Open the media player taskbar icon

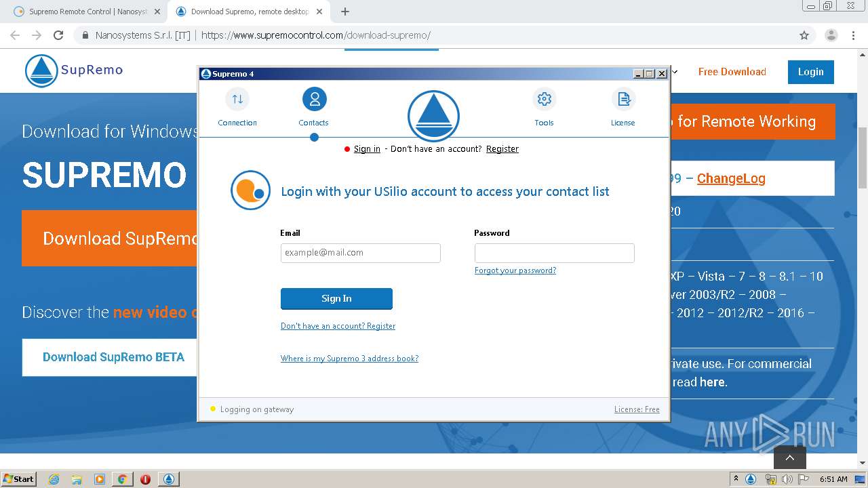click(100, 479)
